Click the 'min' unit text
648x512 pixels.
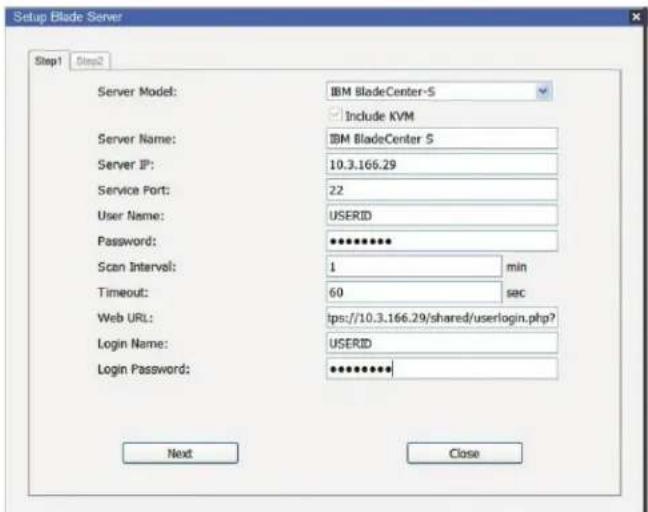(517, 267)
